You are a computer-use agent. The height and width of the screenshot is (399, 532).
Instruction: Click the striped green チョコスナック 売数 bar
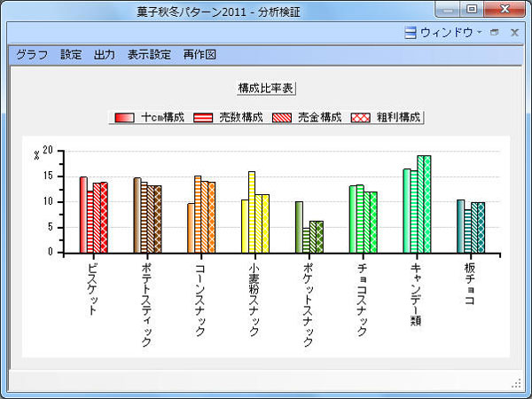click(x=360, y=219)
